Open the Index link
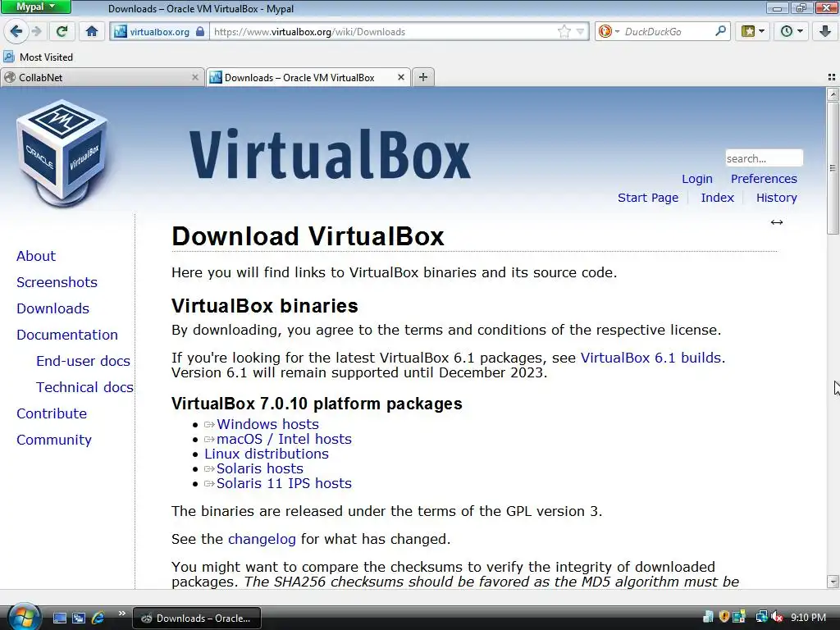Screen dimensions: 840x630 click(x=717, y=198)
